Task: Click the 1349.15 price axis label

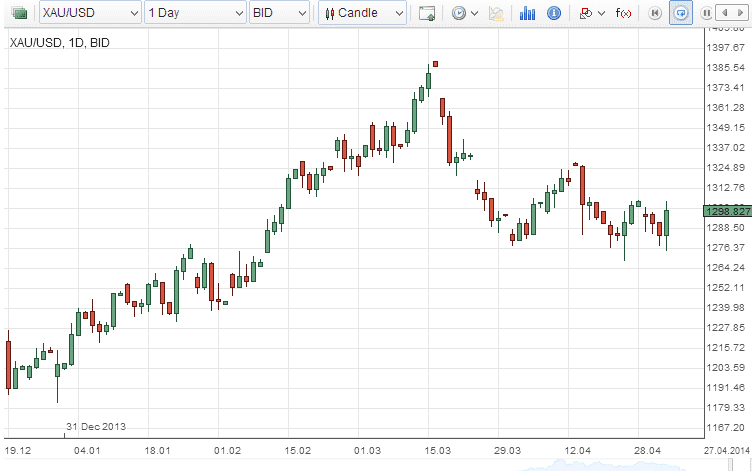Action: click(x=726, y=127)
